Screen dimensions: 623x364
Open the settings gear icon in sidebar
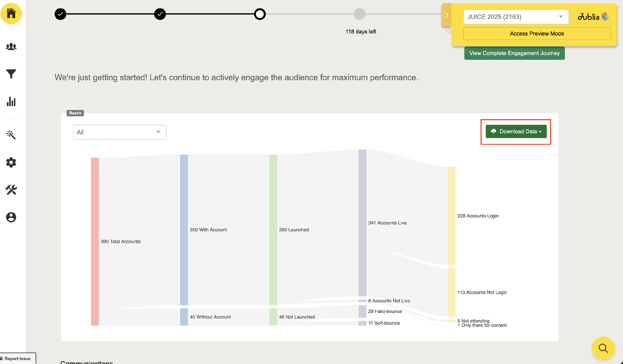point(11,162)
